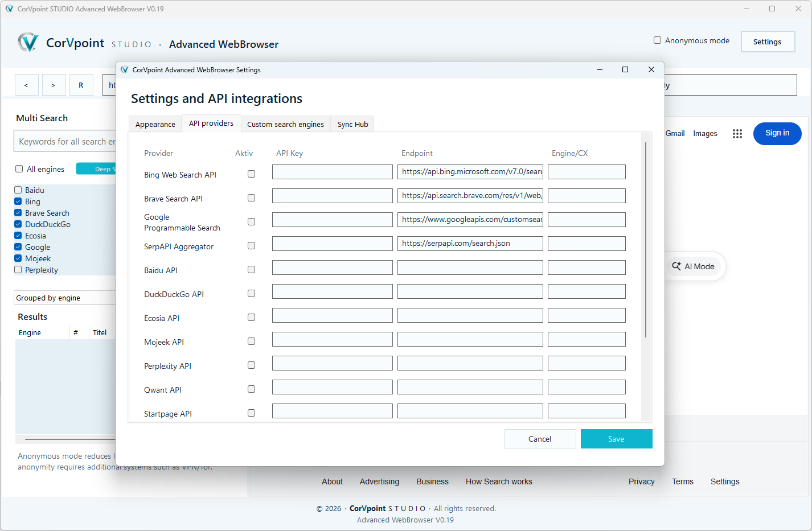Click Perplexity API Key field

333,363
